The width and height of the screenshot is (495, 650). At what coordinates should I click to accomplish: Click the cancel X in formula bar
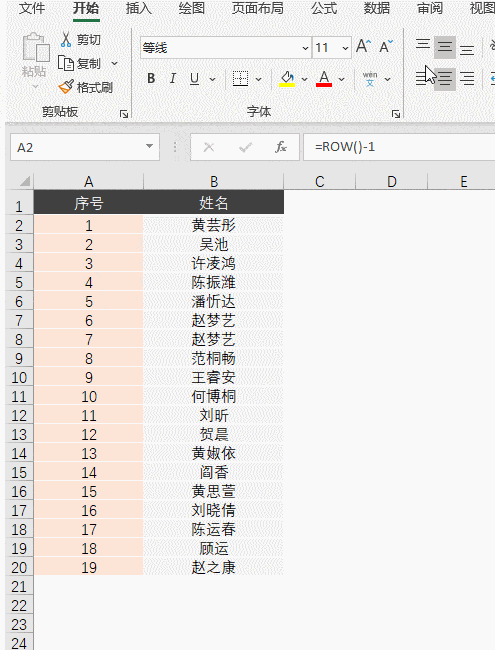(209, 147)
